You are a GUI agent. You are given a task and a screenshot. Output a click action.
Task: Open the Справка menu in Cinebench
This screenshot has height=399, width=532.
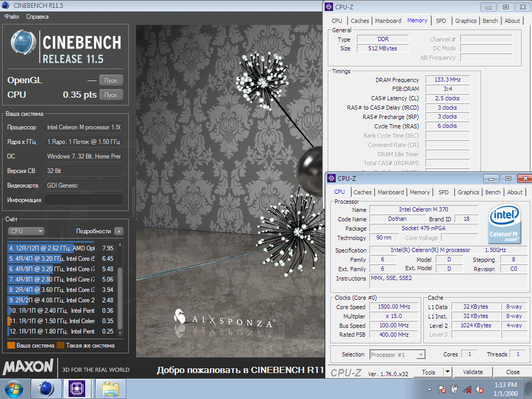pos(37,17)
